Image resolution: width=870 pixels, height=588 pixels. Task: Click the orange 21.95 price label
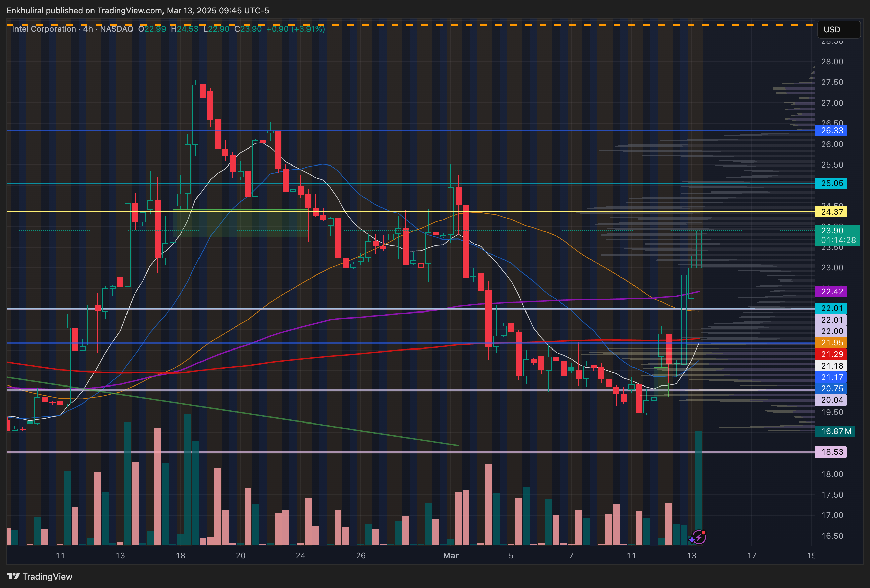(x=831, y=343)
